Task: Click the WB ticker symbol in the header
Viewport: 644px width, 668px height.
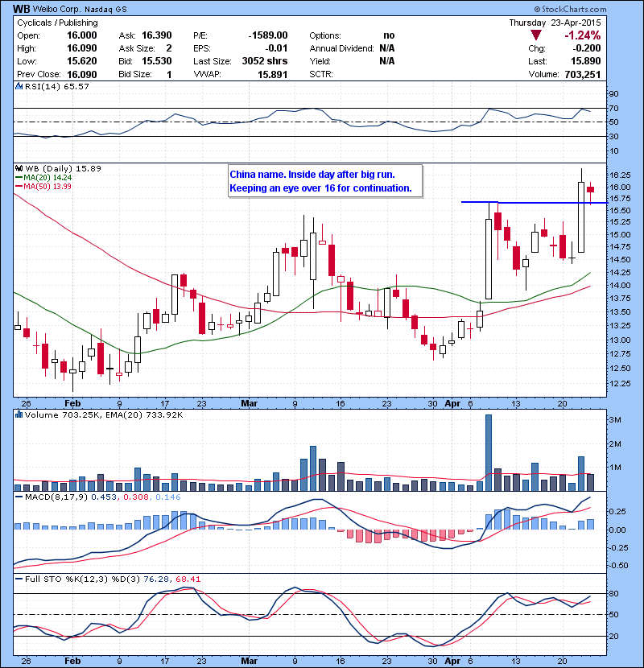Action: [21, 9]
